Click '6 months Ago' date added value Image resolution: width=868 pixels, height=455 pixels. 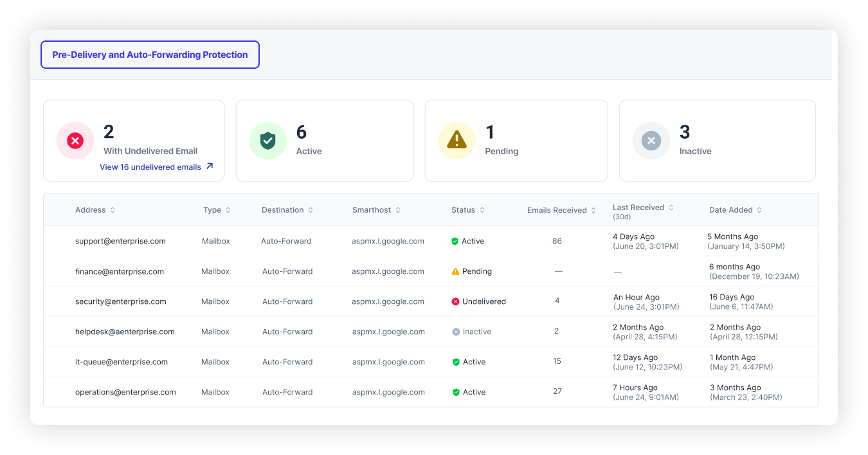[735, 267]
